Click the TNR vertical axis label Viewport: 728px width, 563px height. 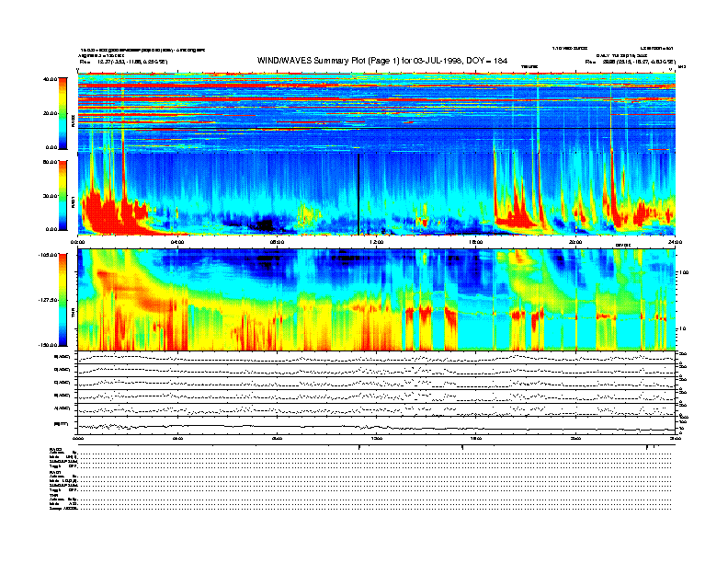73,315
